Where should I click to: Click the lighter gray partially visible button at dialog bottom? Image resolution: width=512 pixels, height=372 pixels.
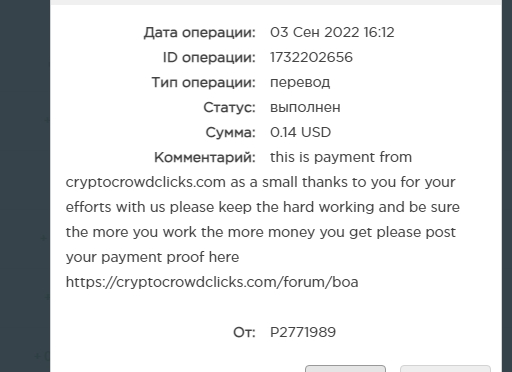[x=445, y=369]
